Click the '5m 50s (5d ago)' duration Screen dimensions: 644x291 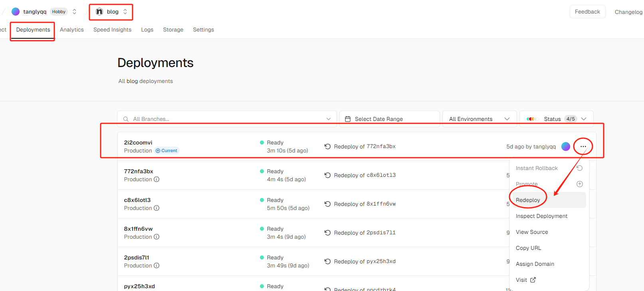pyautogui.click(x=288, y=208)
